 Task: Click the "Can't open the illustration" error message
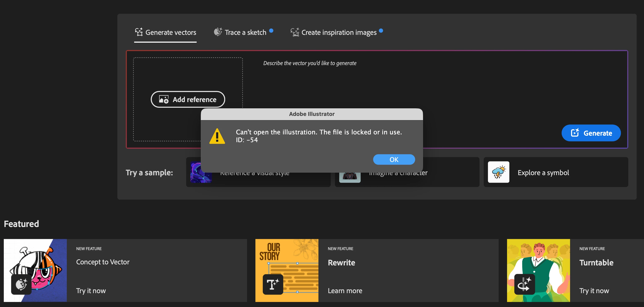point(319,136)
